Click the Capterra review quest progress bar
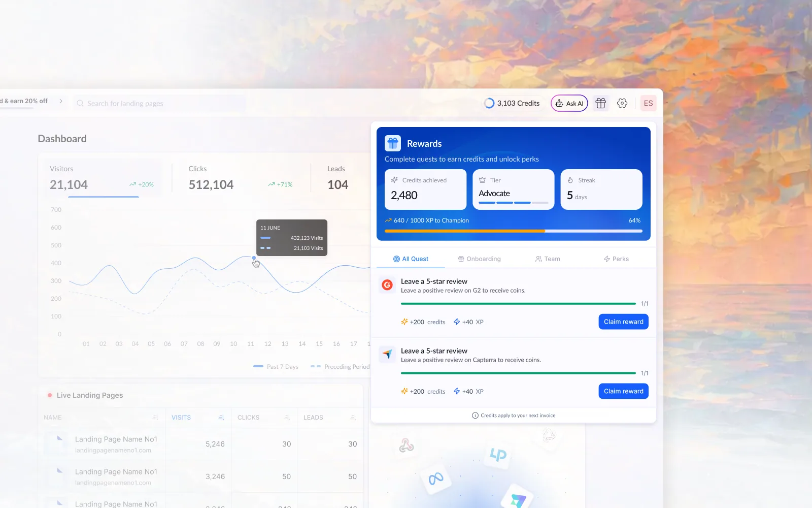 pyautogui.click(x=518, y=373)
